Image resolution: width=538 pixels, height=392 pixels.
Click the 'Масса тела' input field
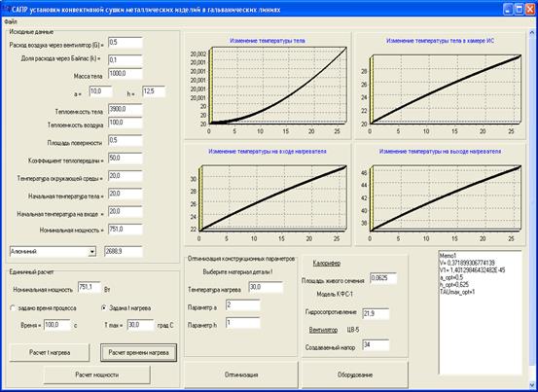[126, 74]
